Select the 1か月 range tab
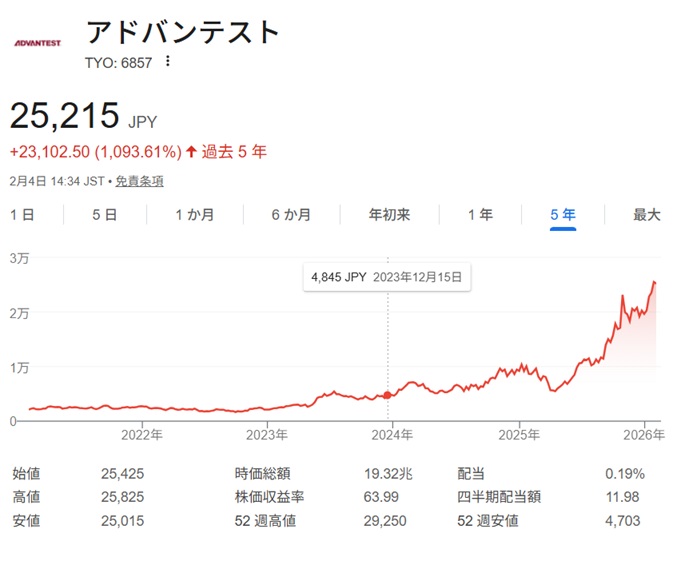The image size is (677, 561). tap(193, 214)
